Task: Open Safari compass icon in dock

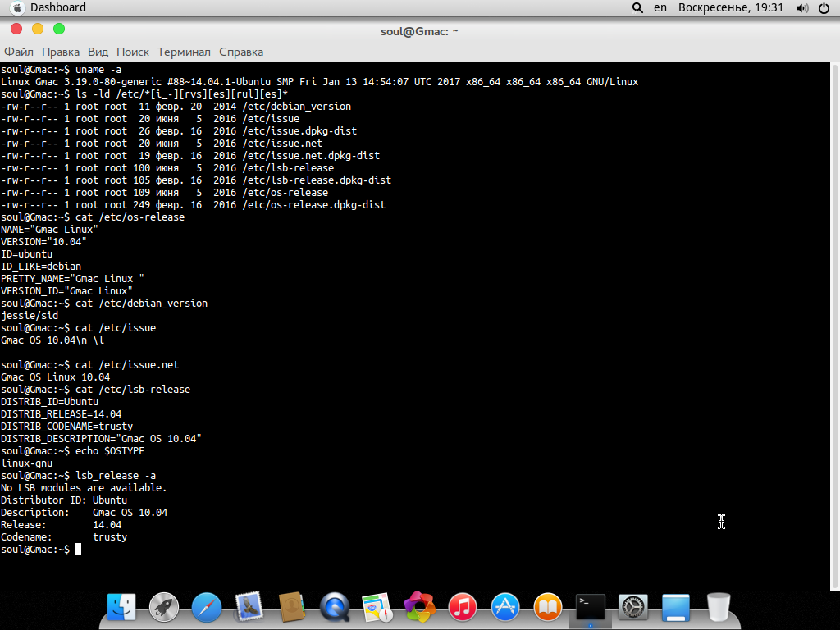Action: coord(206,607)
